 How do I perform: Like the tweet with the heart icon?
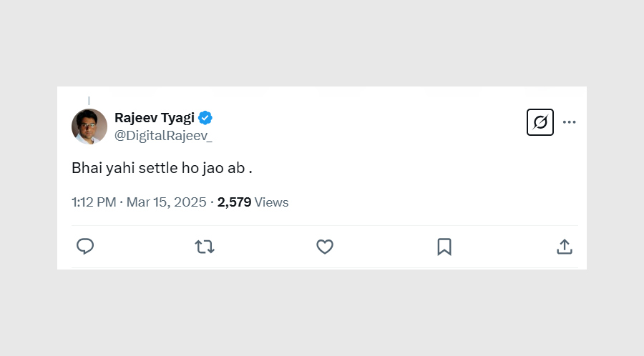(x=325, y=247)
